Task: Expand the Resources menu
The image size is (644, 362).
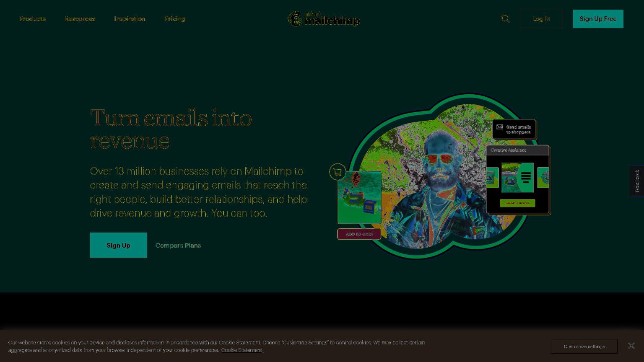Action: point(80,19)
